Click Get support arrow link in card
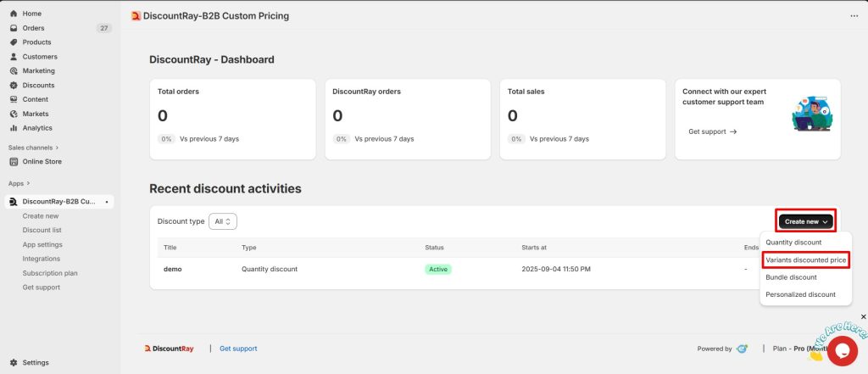 pyautogui.click(x=712, y=131)
